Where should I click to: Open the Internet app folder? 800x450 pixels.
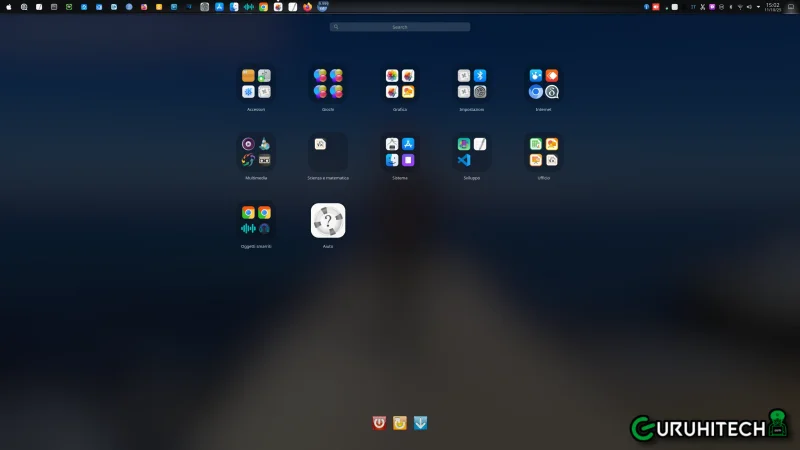point(543,84)
